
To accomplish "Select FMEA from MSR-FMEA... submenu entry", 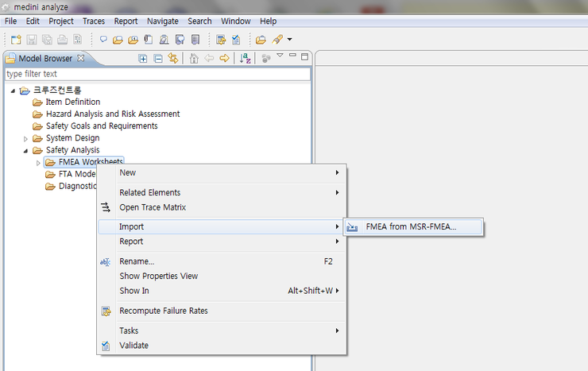I will pyautogui.click(x=411, y=226).
